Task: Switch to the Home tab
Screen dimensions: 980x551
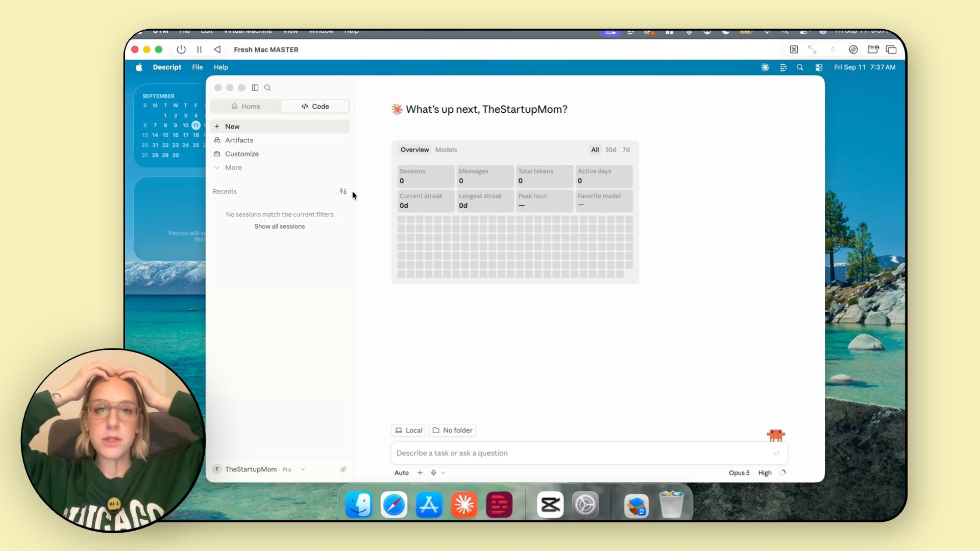Action: coord(246,106)
